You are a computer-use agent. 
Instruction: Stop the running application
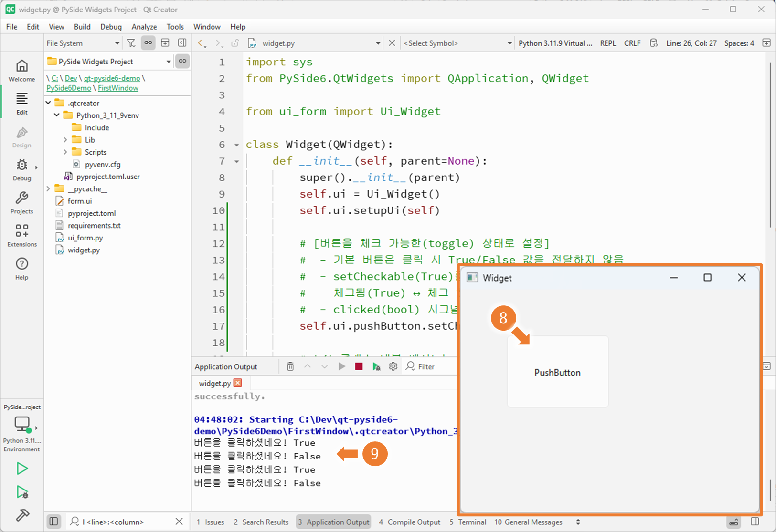tap(359, 366)
